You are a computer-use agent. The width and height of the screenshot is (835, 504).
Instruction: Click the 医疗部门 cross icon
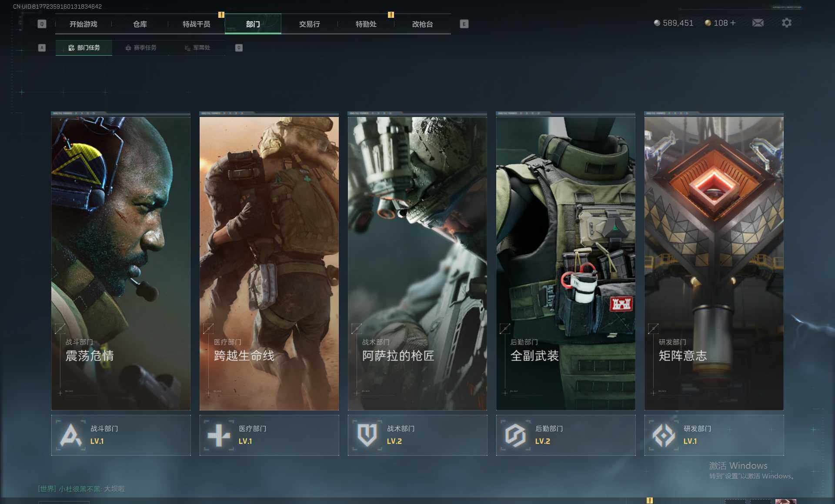click(x=219, y=435)
